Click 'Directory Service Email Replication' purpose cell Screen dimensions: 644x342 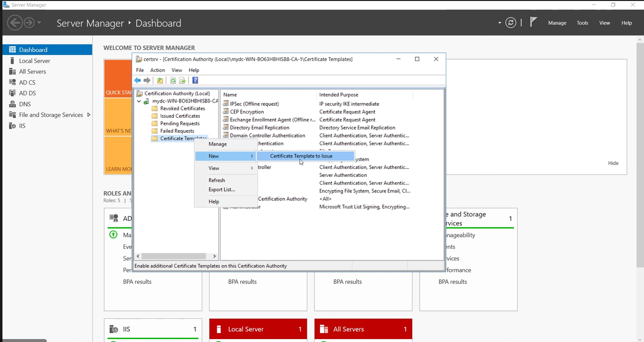tap(357, 128)
